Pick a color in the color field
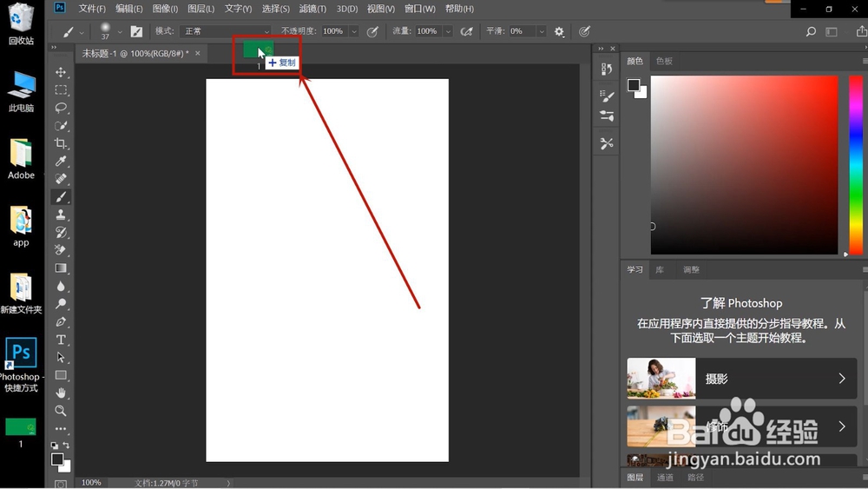868x489 pixels. click(x=744, y=165)
